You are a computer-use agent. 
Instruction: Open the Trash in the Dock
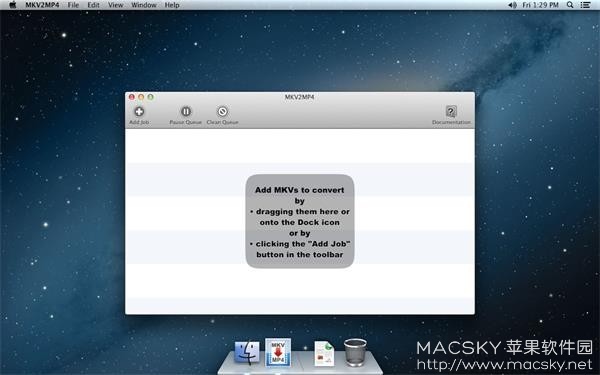(355, 352)
